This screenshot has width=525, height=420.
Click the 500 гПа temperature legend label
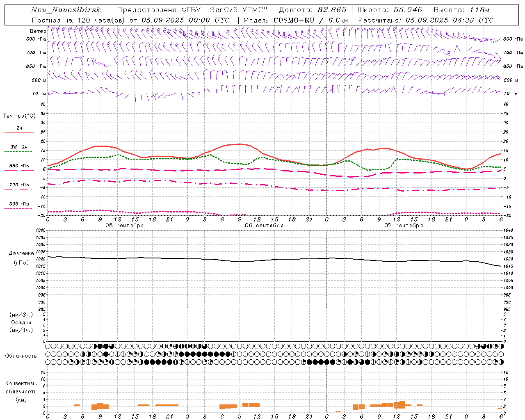(x=19, y=204)
